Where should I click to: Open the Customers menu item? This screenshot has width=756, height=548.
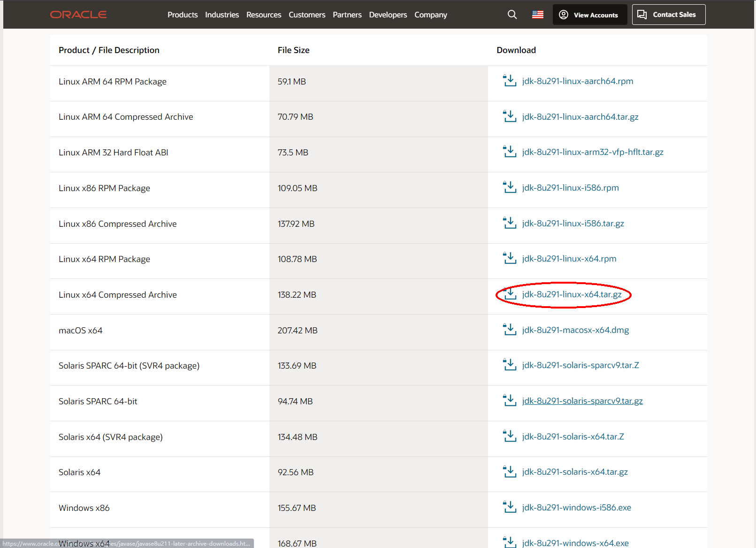pos(307,15)
